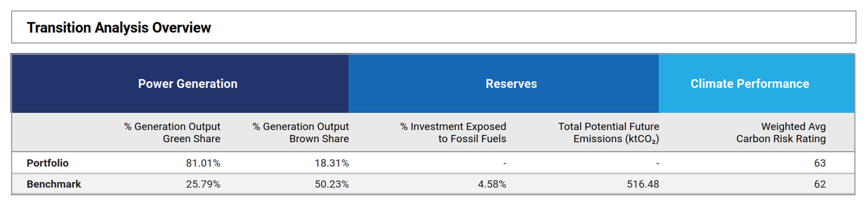Select the Portfolio green share value 81.01%
This screenshot has height=207, width=868.
pyautogui.click(x=203, y=163)
